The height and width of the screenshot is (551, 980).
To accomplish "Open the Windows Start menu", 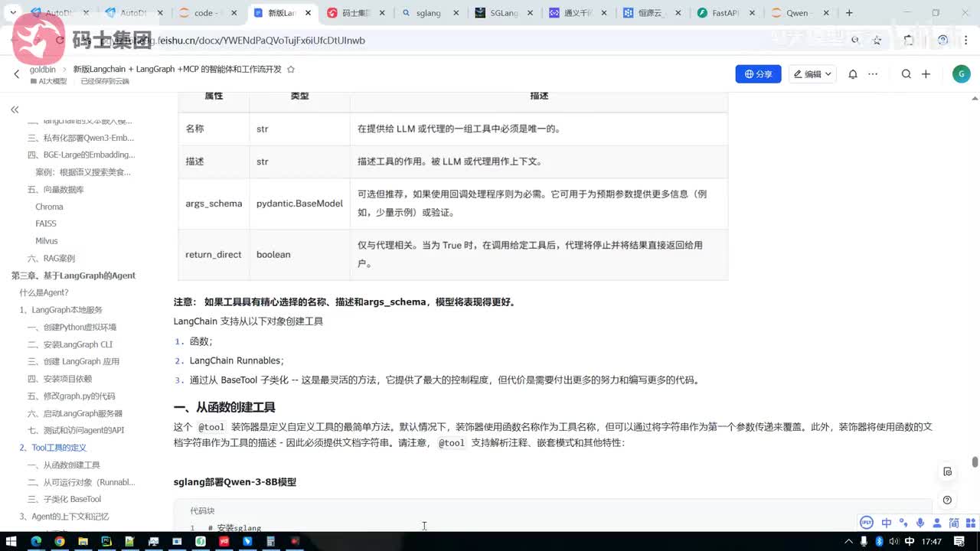I will (x=12, y=541).
